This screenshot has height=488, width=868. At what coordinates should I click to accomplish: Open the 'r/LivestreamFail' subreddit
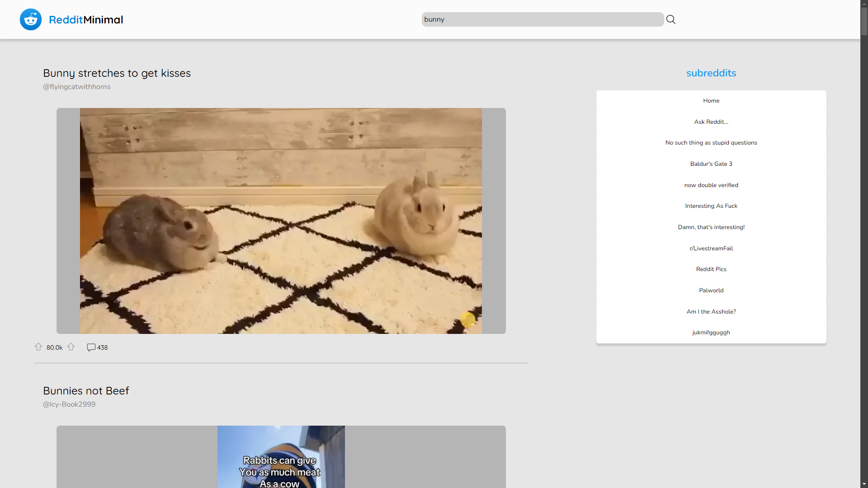[x=711, y=248]
